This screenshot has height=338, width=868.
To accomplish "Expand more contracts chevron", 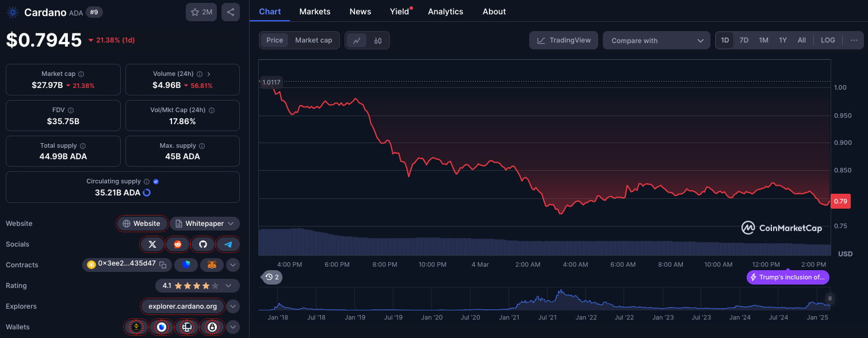I will (x=233, y=265).
